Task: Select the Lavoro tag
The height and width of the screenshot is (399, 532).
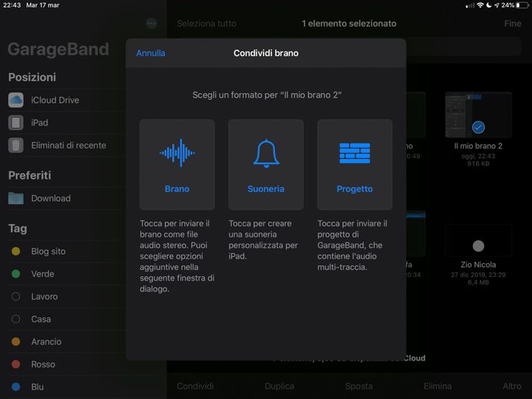Action: 66,296
